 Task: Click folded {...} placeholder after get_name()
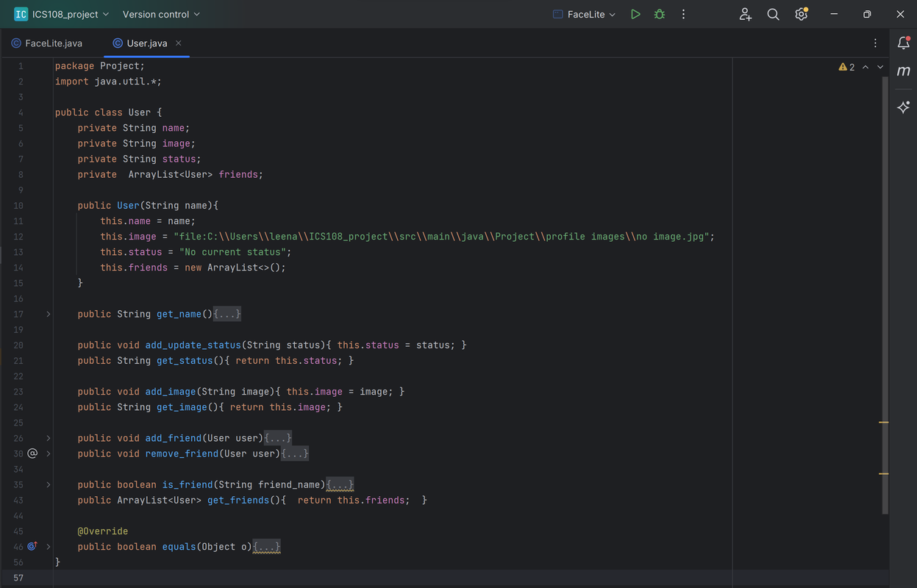tap(227, 314)
